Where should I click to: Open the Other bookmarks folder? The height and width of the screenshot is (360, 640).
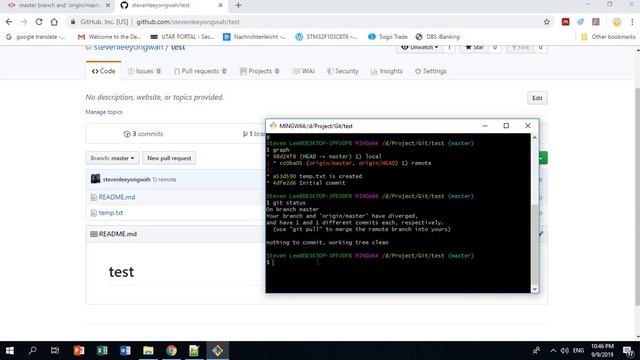click(608, 37)
